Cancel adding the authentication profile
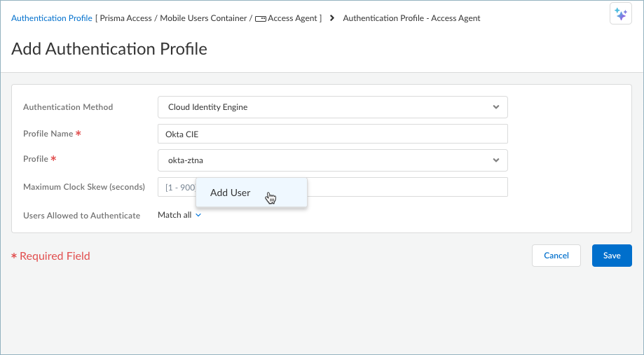This screenshot has width=644, height=355. point(556,256)
